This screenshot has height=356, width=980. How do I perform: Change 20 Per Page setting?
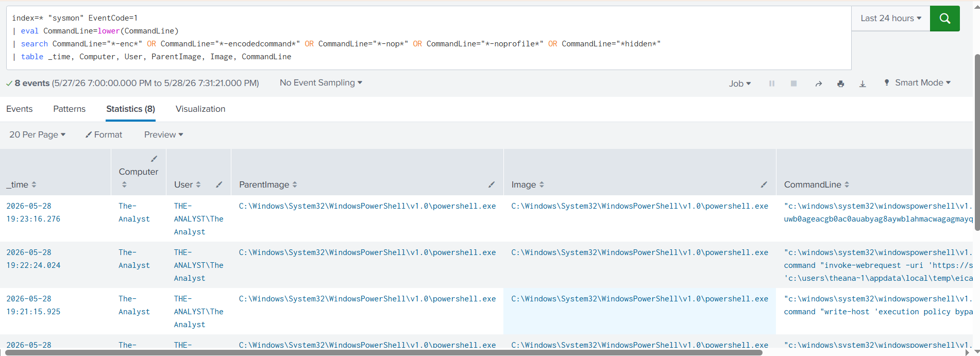[37, 134]
